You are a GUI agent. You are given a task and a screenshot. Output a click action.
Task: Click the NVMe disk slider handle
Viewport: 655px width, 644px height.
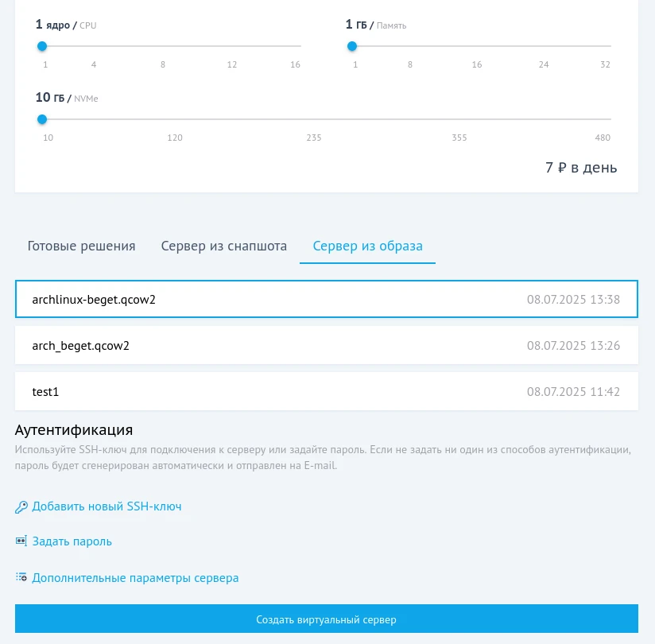pyautogui.click(x=42, y=119)
